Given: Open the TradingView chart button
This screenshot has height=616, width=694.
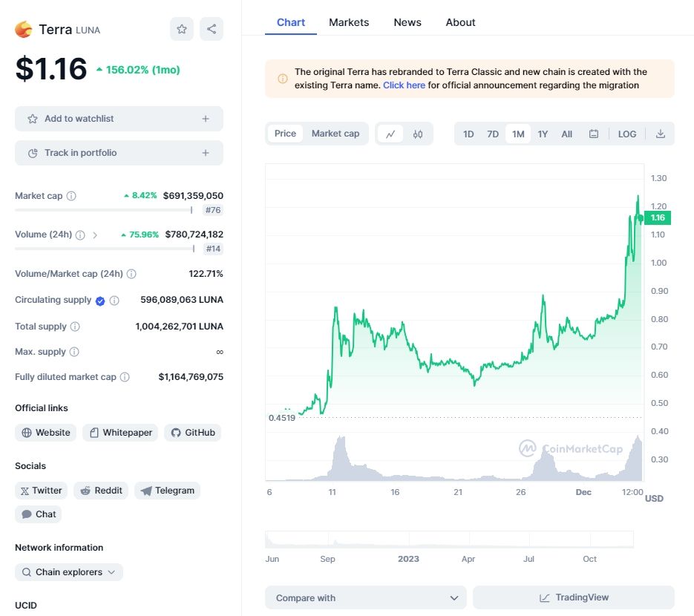Looking at the screenshot, I should [x=574, y=598].
